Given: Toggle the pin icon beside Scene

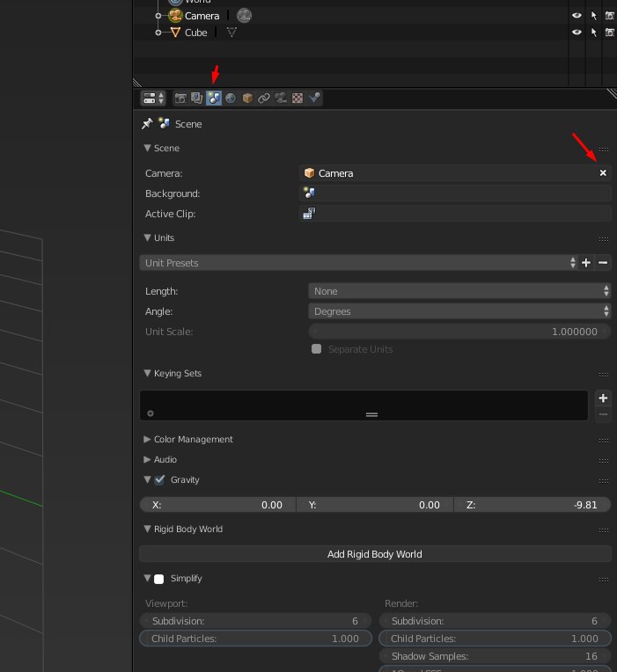Looking at the screenshot, I should (x=147, y=124).
